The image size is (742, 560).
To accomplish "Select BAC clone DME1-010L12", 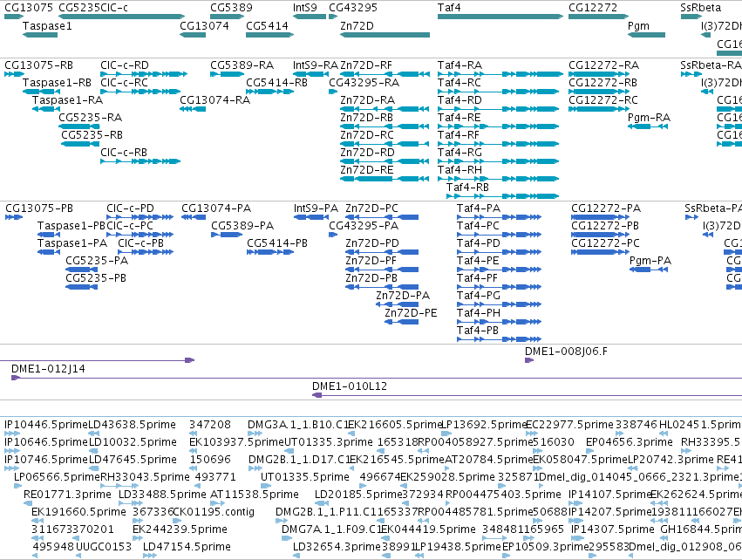I will point(528,395).
